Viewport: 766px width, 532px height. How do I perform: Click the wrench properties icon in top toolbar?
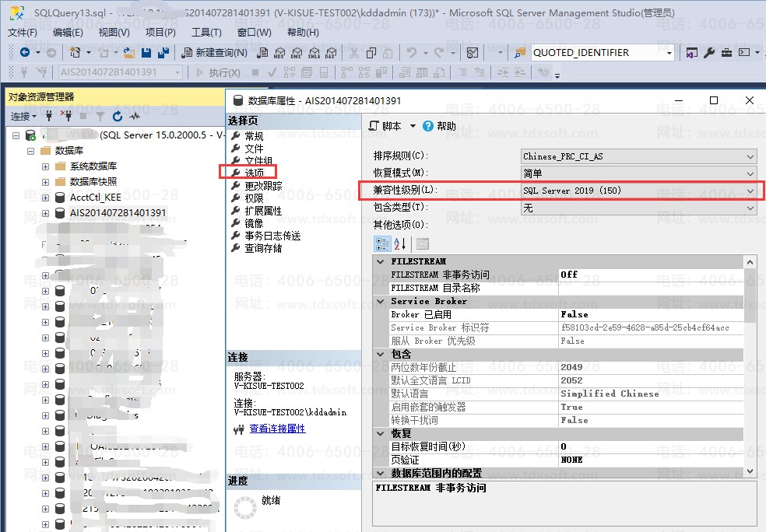(709, 53)
